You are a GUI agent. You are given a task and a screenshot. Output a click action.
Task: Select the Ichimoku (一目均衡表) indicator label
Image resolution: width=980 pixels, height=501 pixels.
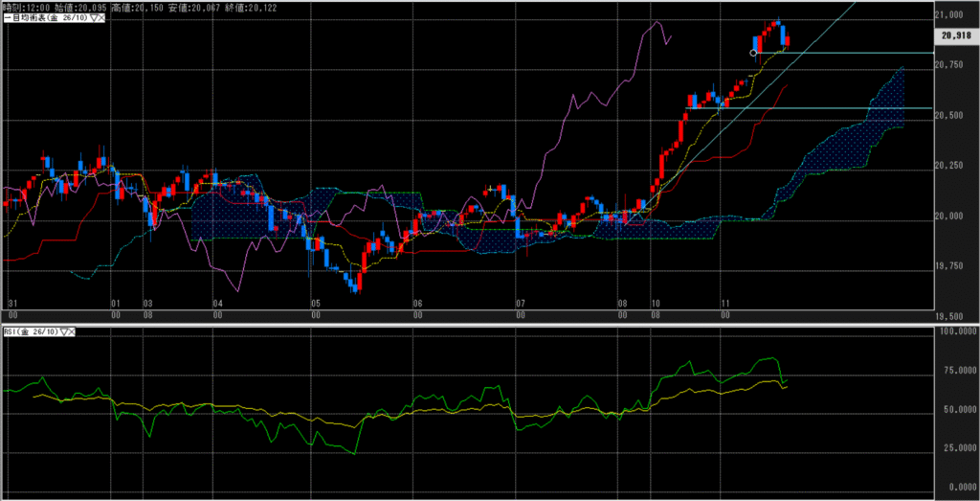pos(44,18)
